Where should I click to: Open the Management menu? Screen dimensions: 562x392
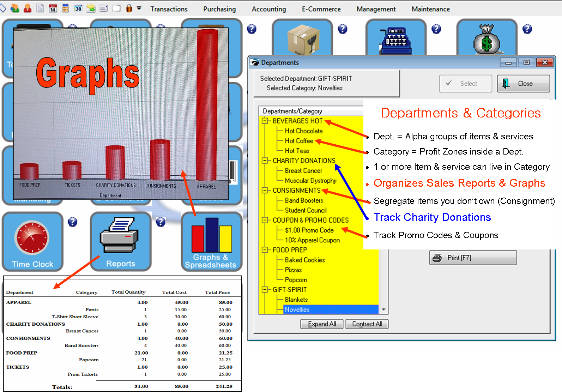(x=376, y=9)
